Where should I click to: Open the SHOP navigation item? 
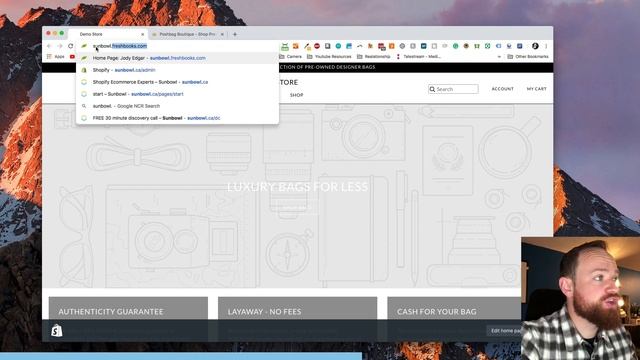296,95
